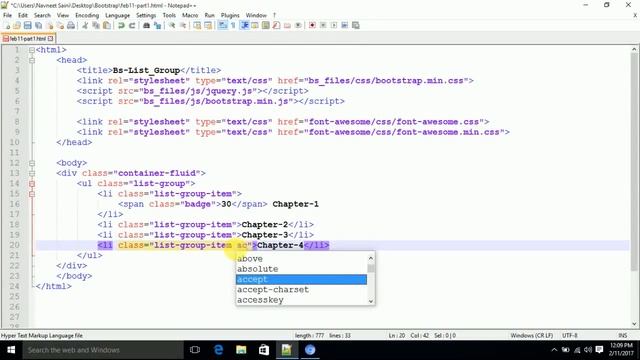Click the Close All toolbar icon
640x360 pixels.
coord(60,25)
